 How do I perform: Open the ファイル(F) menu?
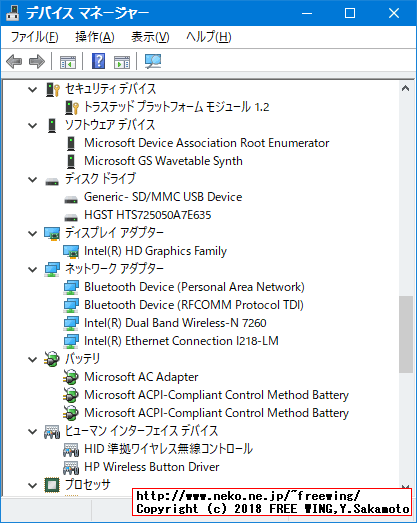click(x=35, y=37)
